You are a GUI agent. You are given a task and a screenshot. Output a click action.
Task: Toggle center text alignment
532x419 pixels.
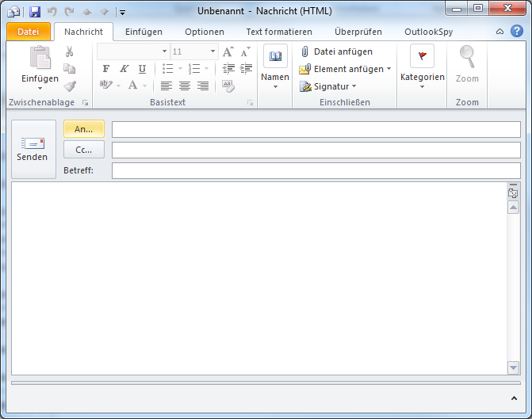tap(185, 86)
